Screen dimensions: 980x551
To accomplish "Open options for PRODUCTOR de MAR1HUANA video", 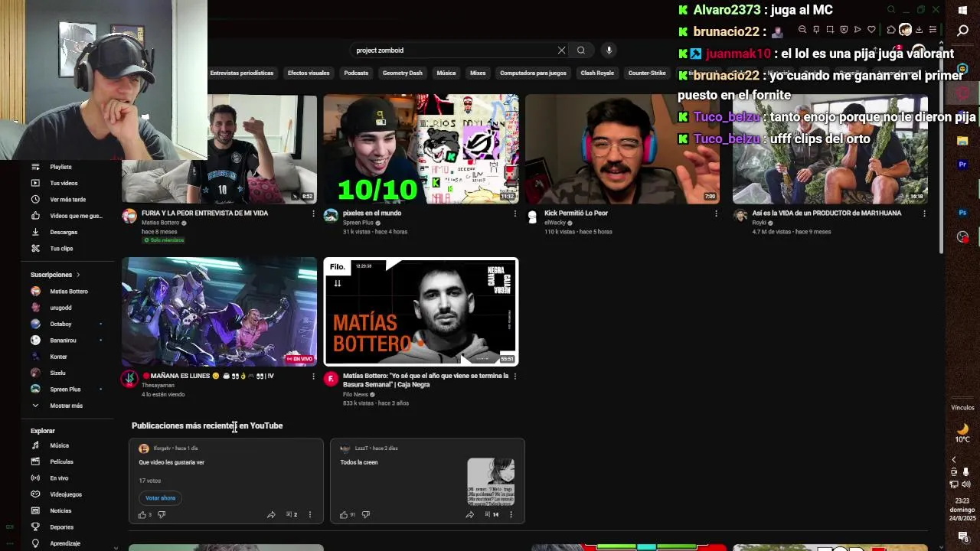I will coord(924,214).
